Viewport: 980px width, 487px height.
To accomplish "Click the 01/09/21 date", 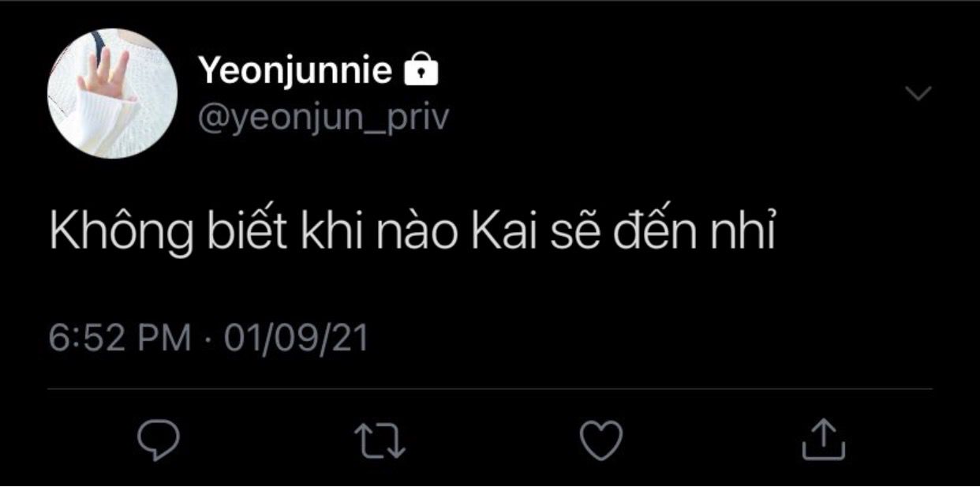I will pos(297,338).
